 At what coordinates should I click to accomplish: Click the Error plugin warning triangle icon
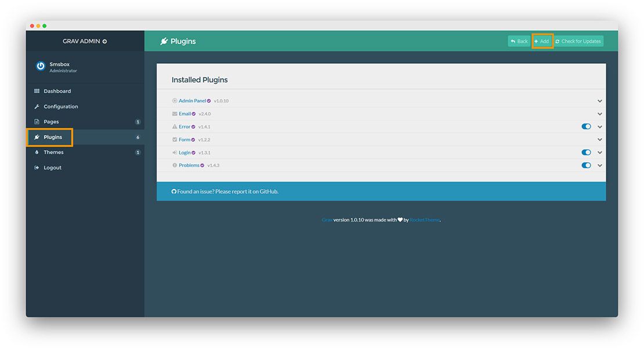[174, 126]
